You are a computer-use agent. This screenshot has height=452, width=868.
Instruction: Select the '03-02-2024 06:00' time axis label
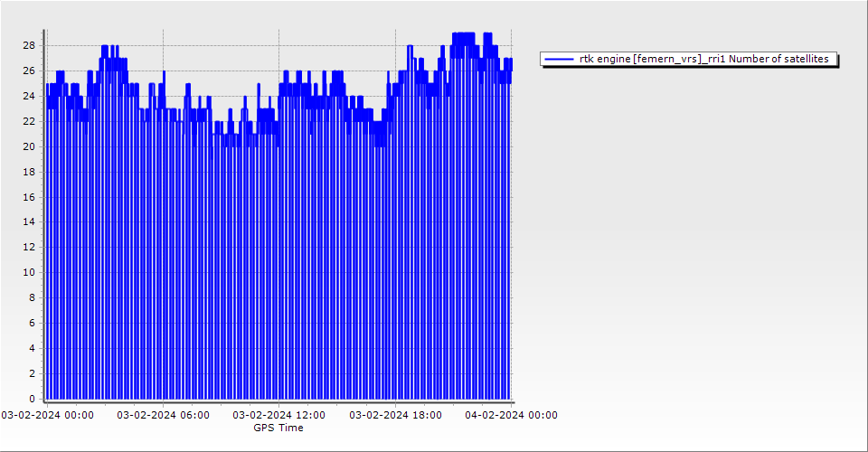164,415
